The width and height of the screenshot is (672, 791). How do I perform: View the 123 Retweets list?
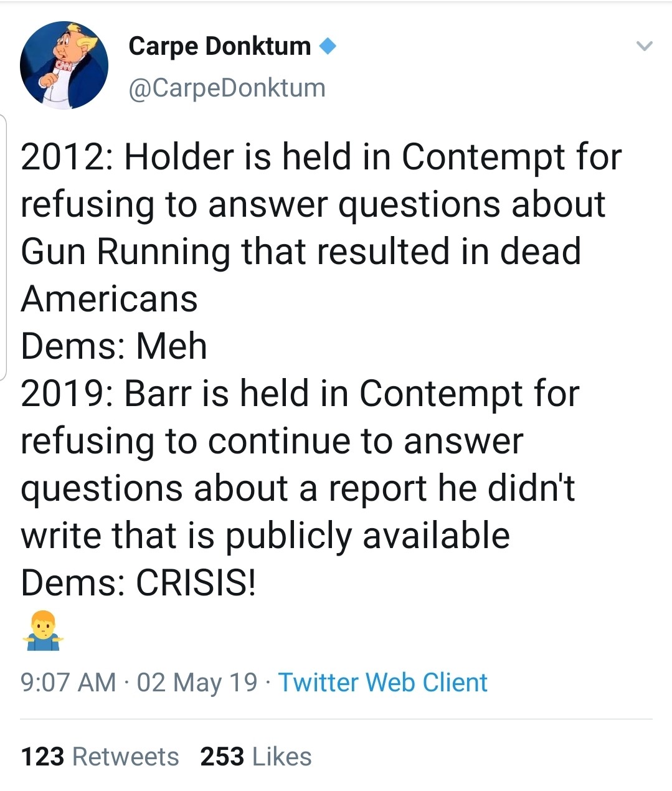(x=100, y=757)
